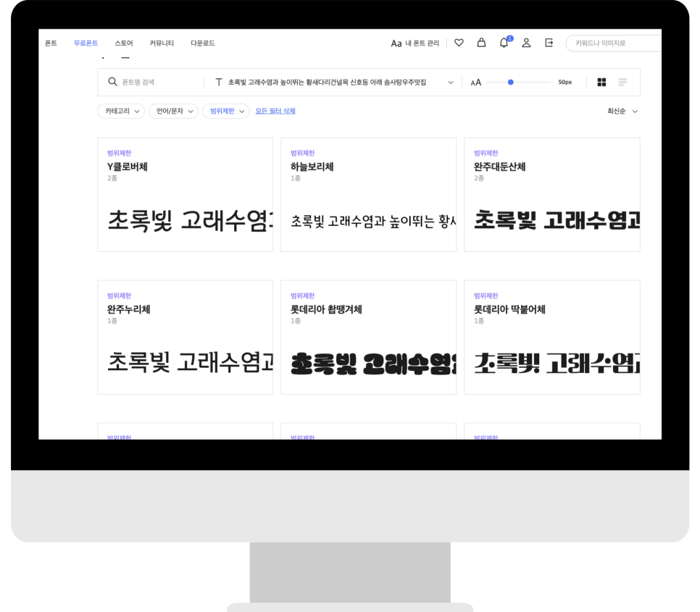Open the user profile icon
This screenshot has height=612, width=700.
tap(527, 43)
